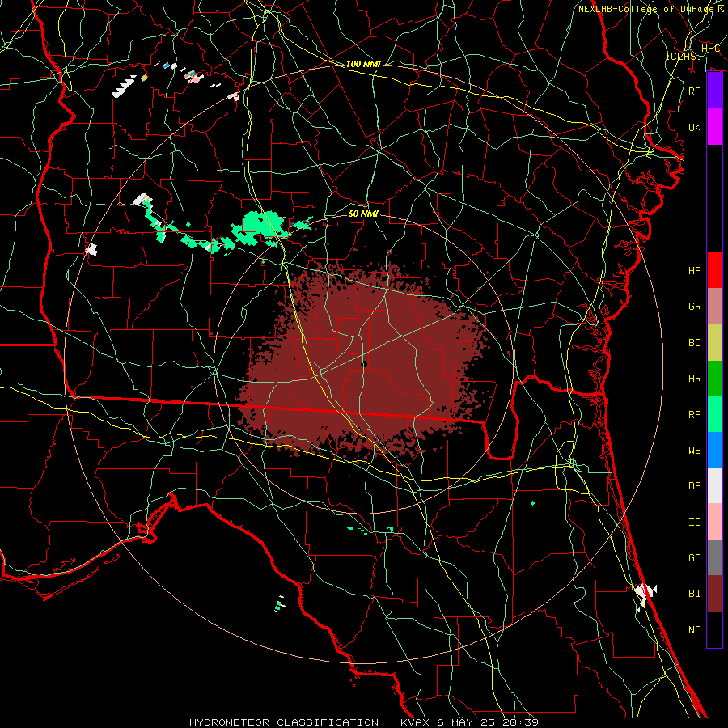
Task: Click the DS white legend swatch
Action: 714,485
